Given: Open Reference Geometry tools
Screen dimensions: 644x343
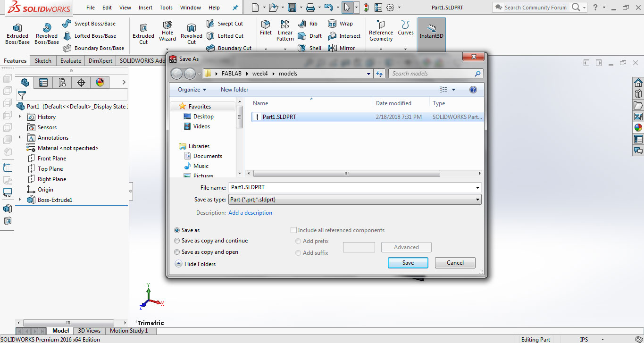Looking at the screenshot, I should pyautogui.click(x=381, y=31).
